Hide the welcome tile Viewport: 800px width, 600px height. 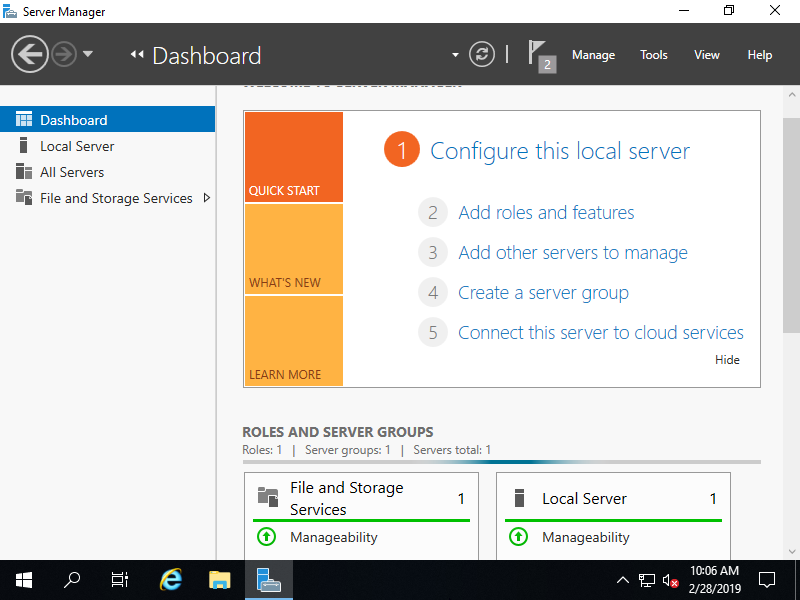[727, 359]
